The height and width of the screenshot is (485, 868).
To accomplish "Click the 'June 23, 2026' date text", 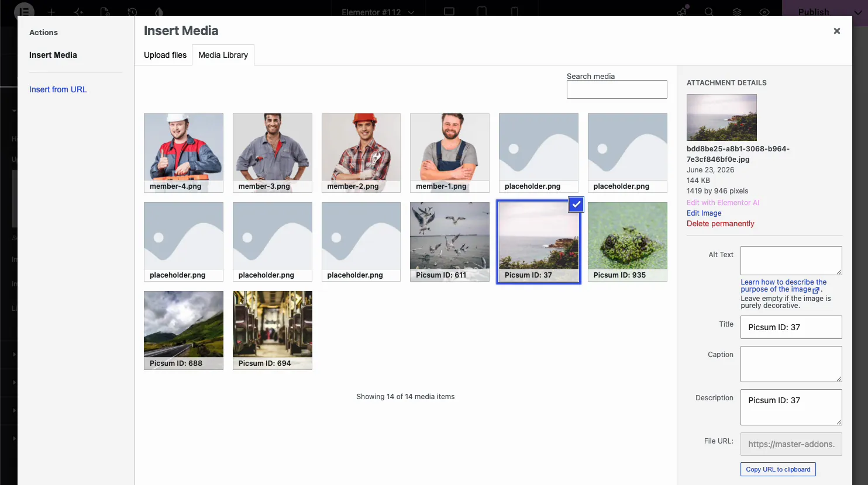I will coord(710,170).
